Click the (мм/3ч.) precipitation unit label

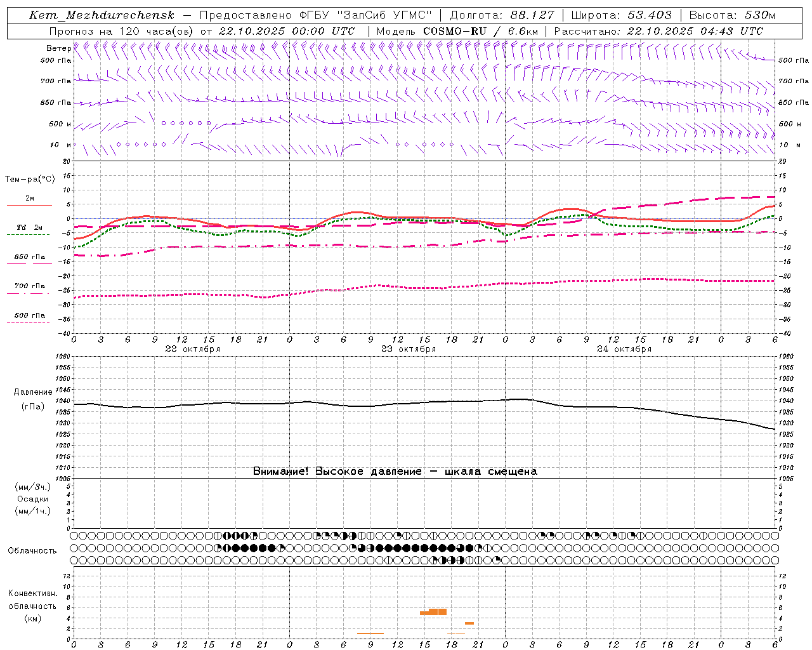(33, 487)
